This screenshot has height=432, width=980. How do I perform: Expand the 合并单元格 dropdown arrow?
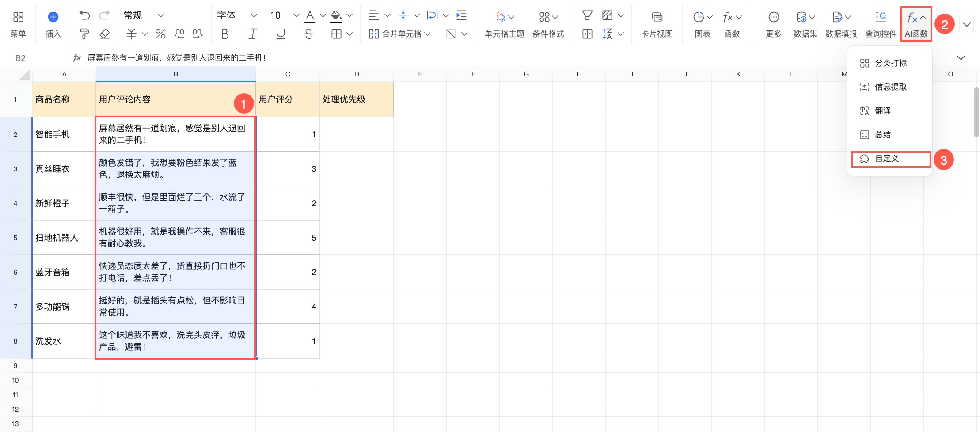point(427,34)
